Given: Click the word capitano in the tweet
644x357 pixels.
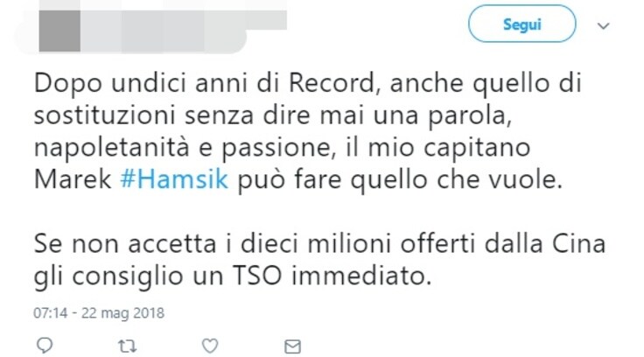Looking at the screenshot, I should (x=477, y=148).
